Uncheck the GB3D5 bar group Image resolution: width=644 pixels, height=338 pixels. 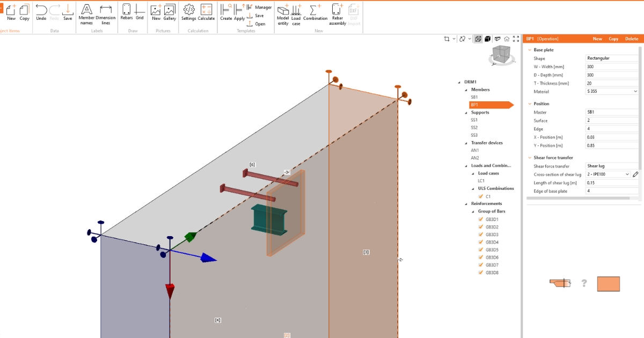(x=481, y=249)
